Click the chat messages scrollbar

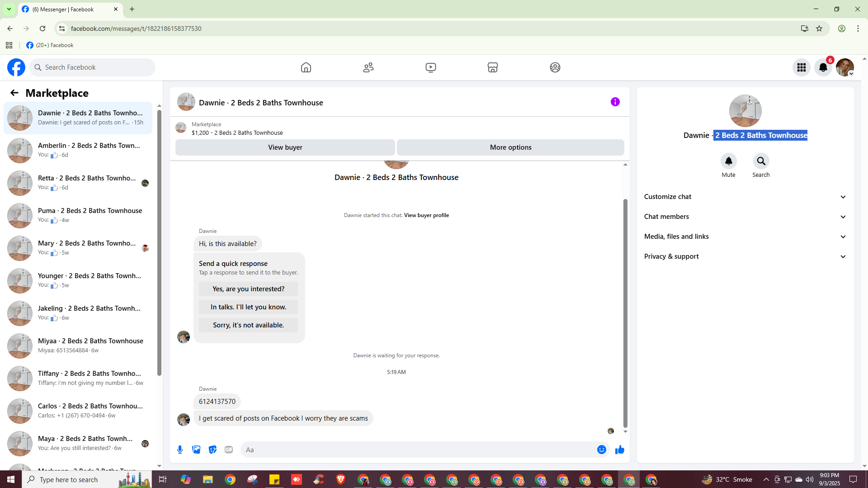click(625, 313)
